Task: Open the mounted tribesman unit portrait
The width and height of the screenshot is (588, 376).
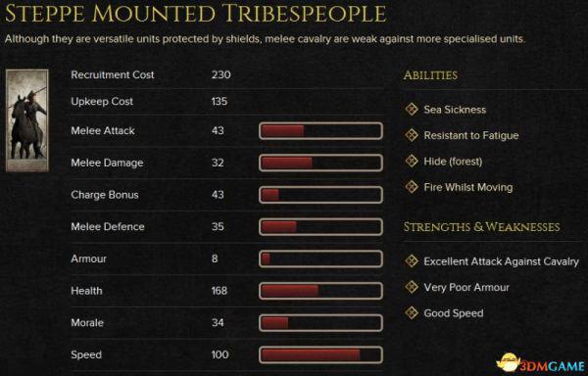Action: click(27, 120)
